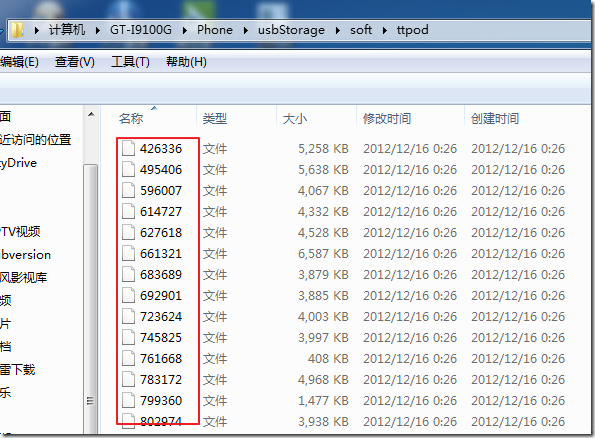Select file named 783172
The height and width of the screenshot is (438, 595).
(x=161, y=379)
